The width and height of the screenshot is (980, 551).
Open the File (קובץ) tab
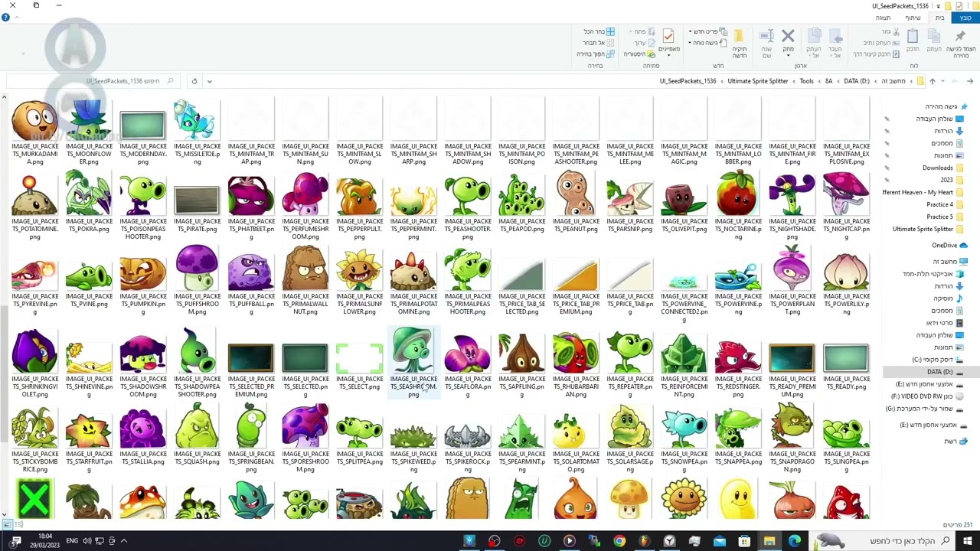(966, 18)
